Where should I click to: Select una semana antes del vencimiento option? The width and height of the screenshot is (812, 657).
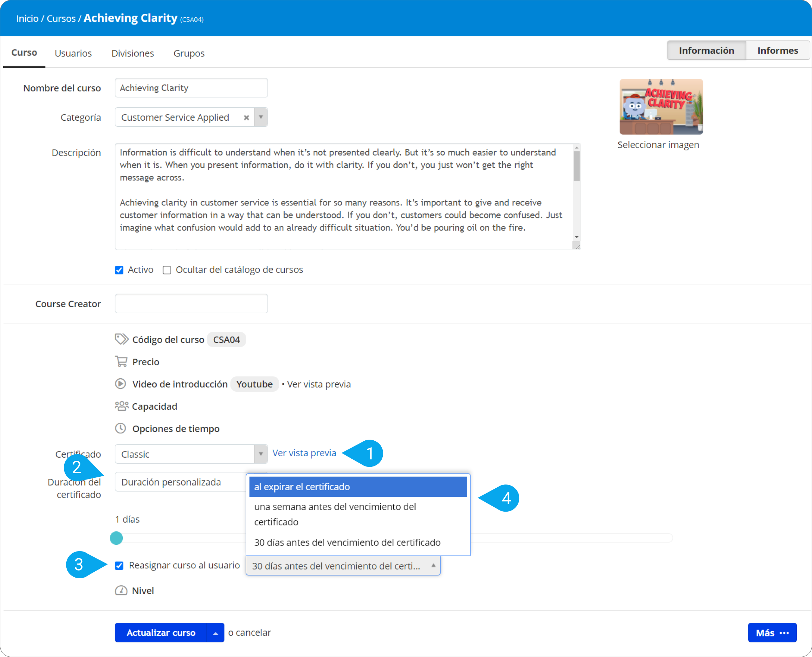358,514
